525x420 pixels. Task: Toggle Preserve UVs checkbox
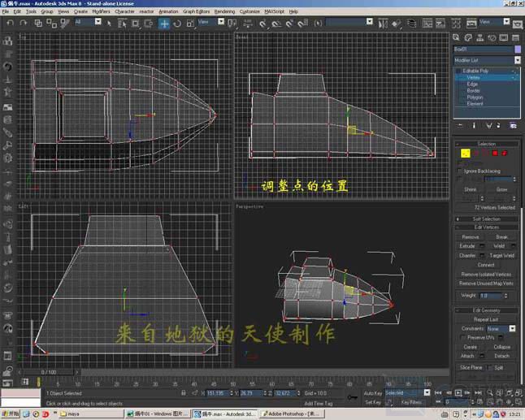click(463, 337)
